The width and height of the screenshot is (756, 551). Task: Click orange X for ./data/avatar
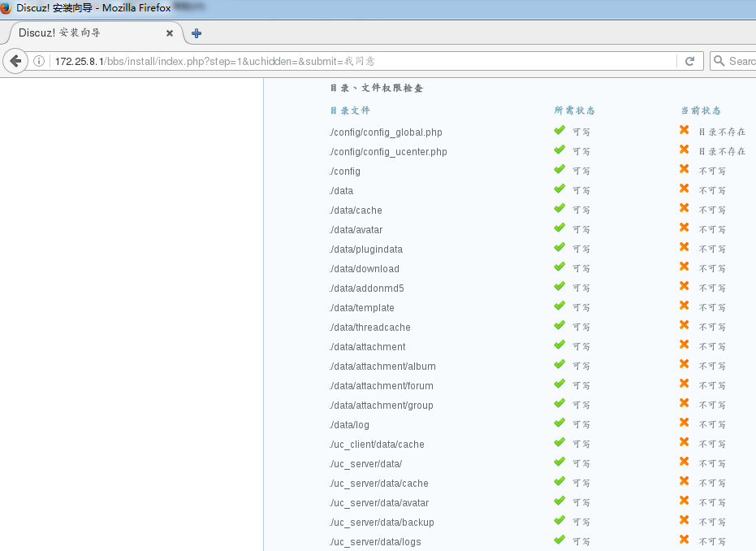[x=684, y=228]
